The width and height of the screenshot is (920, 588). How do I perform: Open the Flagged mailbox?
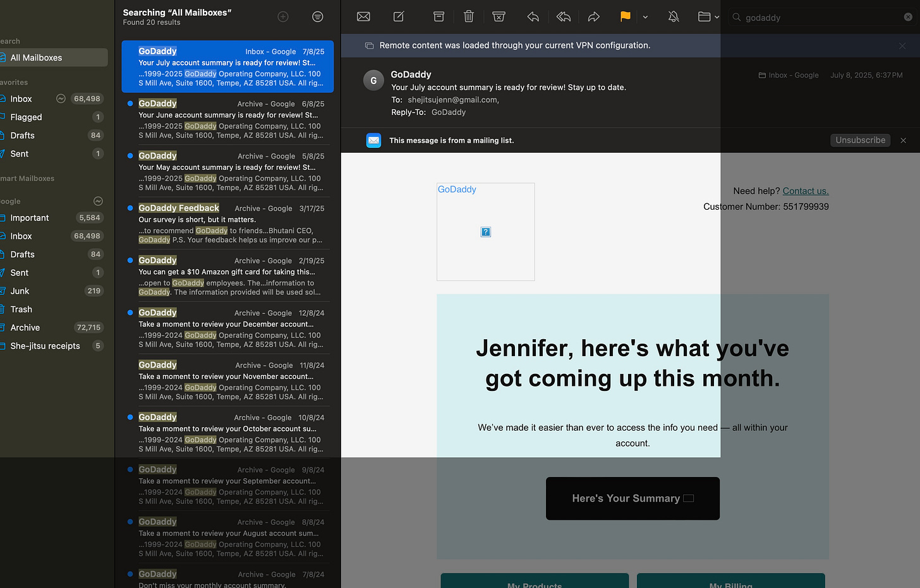[x=54, y=117]
